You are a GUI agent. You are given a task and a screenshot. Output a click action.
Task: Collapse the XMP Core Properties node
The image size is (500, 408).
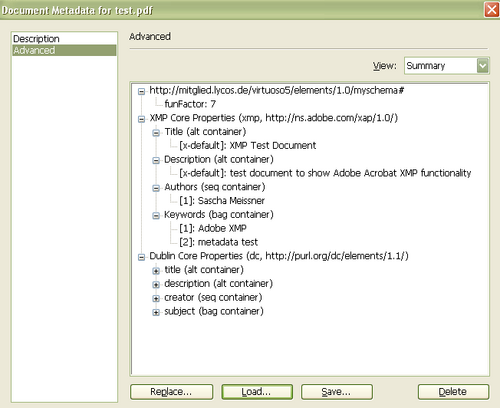[x=142, y=119]
